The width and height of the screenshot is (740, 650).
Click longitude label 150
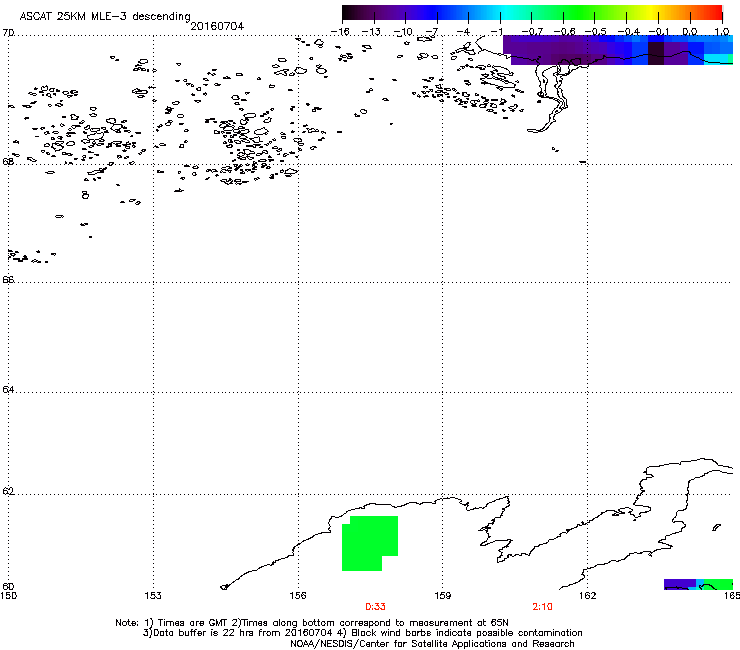click(8, 596)
